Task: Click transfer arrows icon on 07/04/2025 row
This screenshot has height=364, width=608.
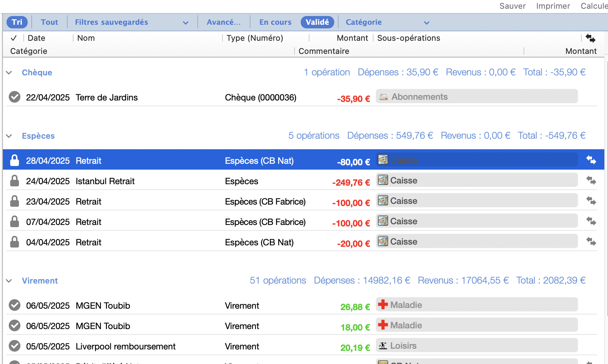Action: [591, 221]
